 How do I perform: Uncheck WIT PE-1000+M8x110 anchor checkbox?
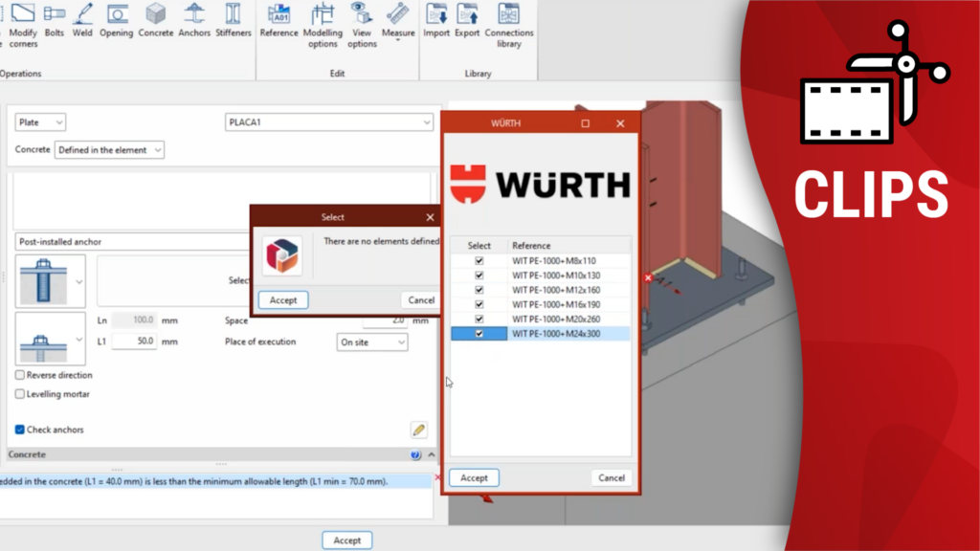(x=479, y=261)
